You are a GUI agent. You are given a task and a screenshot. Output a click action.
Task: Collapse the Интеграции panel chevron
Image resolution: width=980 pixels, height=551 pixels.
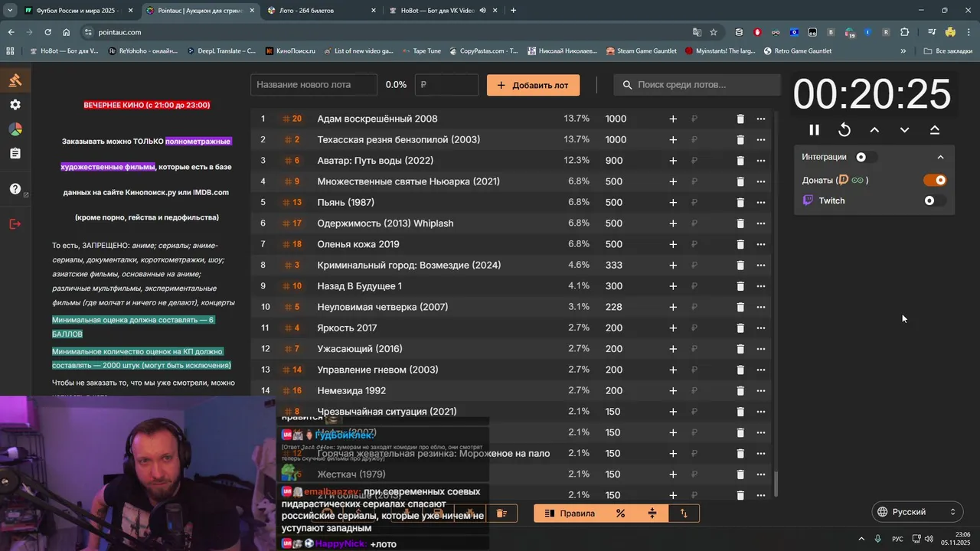[x=940, y=157]
